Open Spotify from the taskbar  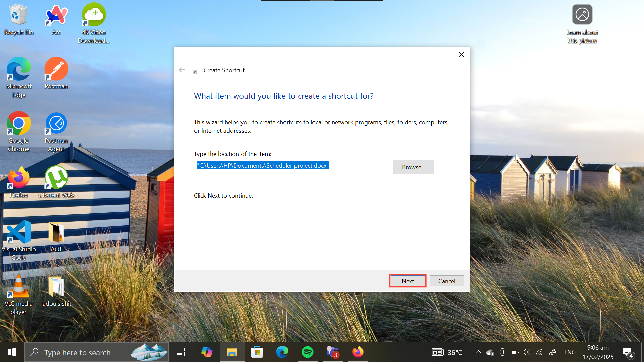[308, 352]
